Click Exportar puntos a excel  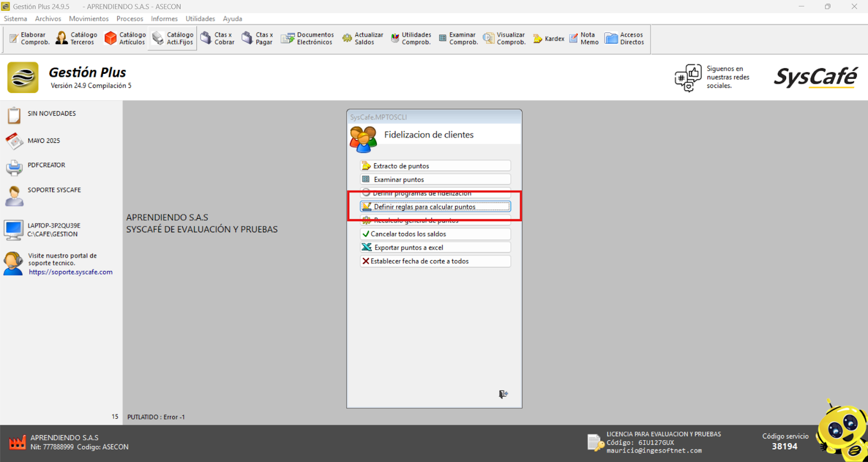435,248
